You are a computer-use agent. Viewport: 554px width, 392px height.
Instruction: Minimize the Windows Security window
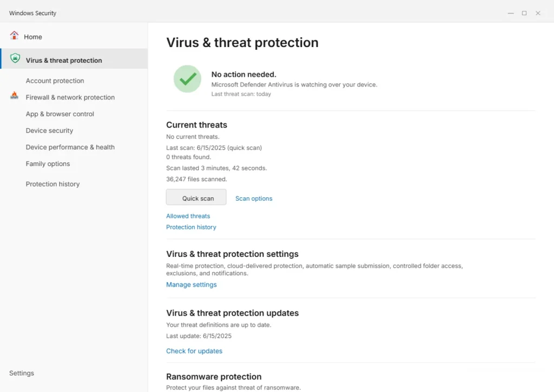point(511,13)
